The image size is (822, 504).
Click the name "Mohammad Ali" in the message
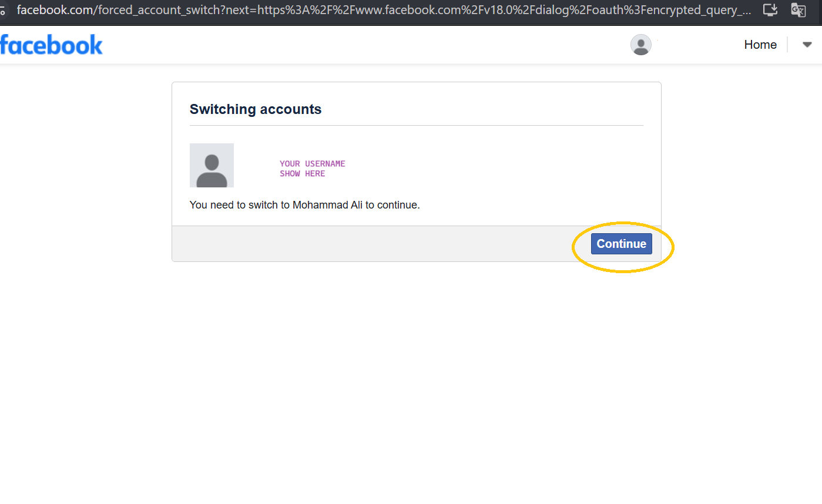[x=328, y=206]
